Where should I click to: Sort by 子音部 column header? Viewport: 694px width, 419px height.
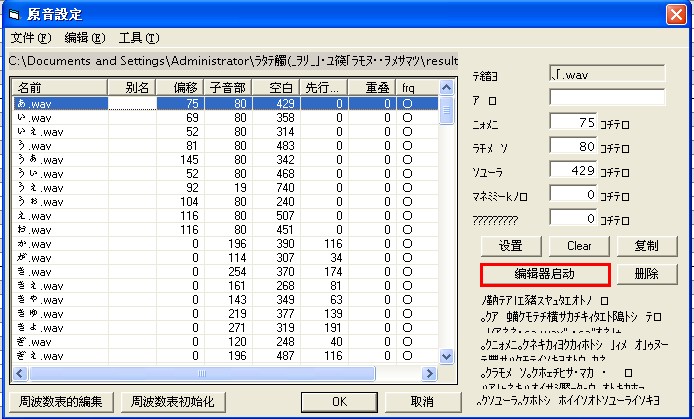point(228,88)
